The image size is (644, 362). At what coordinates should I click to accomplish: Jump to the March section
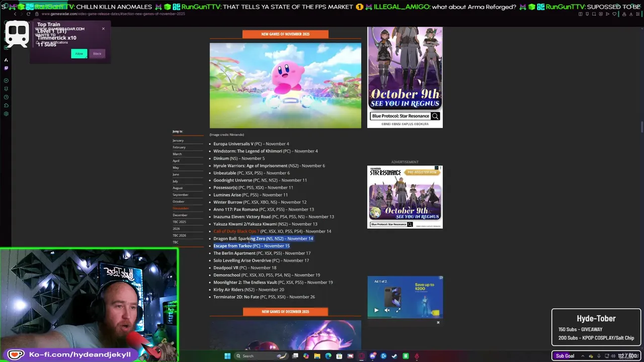tap(177, 154)
